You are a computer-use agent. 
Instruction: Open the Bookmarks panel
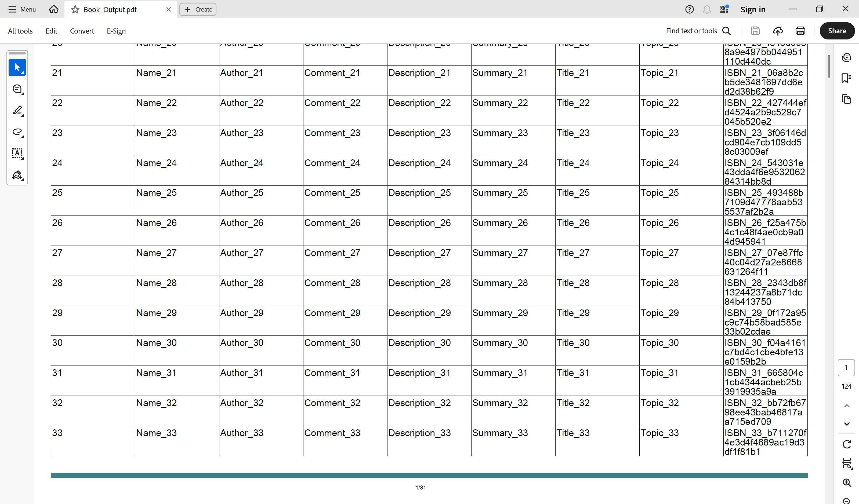847,78
